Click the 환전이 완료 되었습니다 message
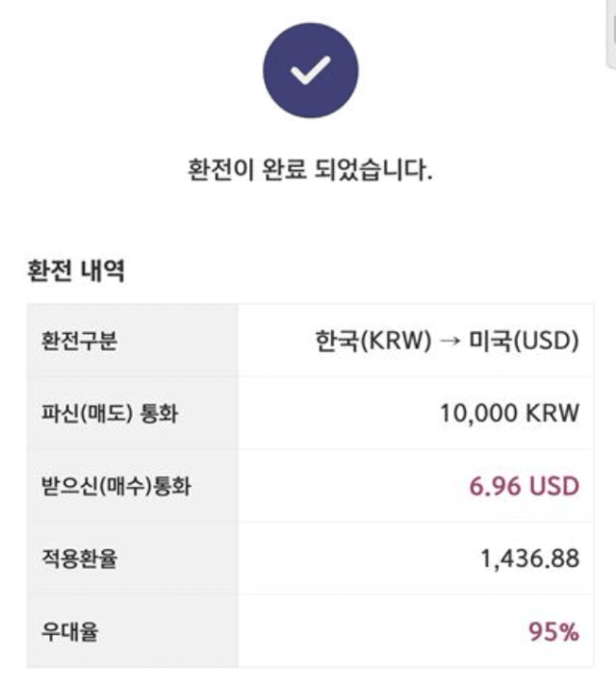Screen dimensions: 616x685 [x=310, y=170]
